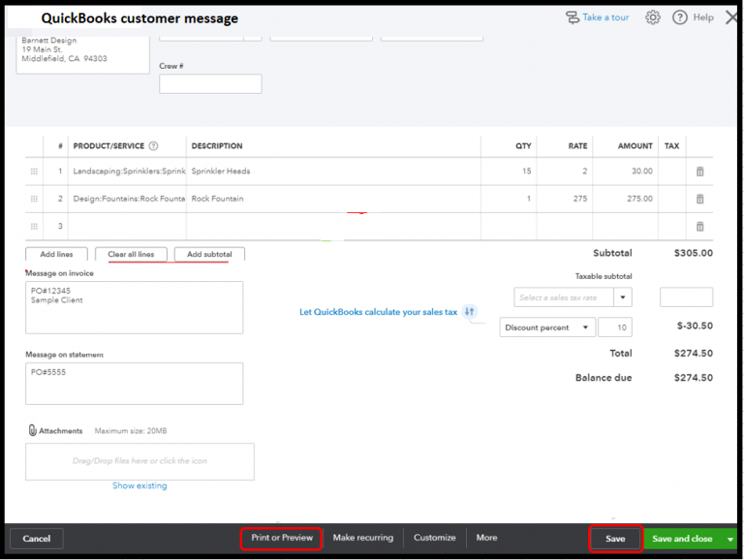Open the More menu in bottom bar

pos(487,538)
